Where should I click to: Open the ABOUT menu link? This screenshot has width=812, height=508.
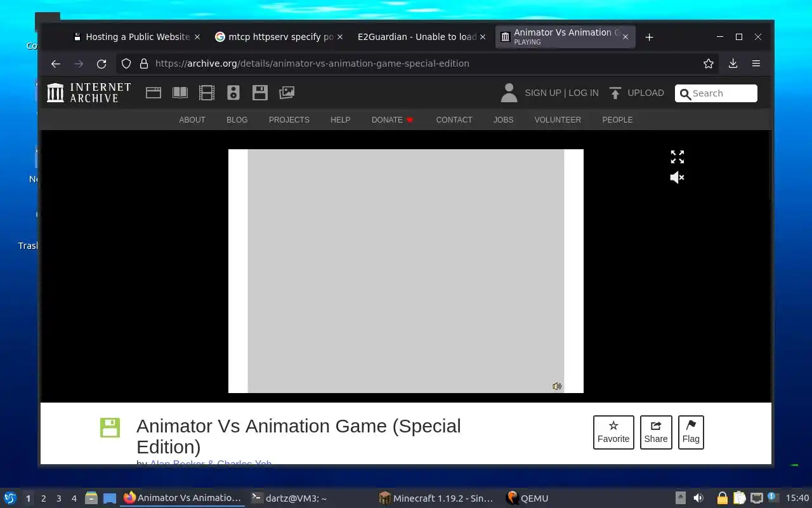[192, 120]
